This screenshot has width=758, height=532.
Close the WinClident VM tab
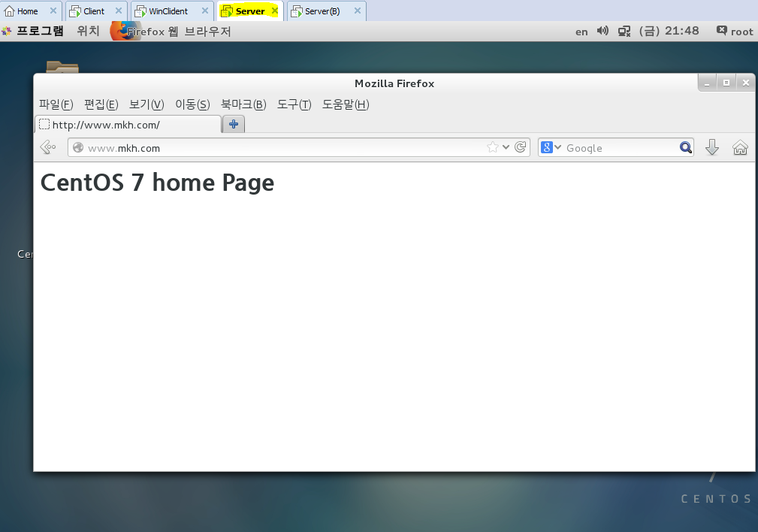[x=205, y=11]
